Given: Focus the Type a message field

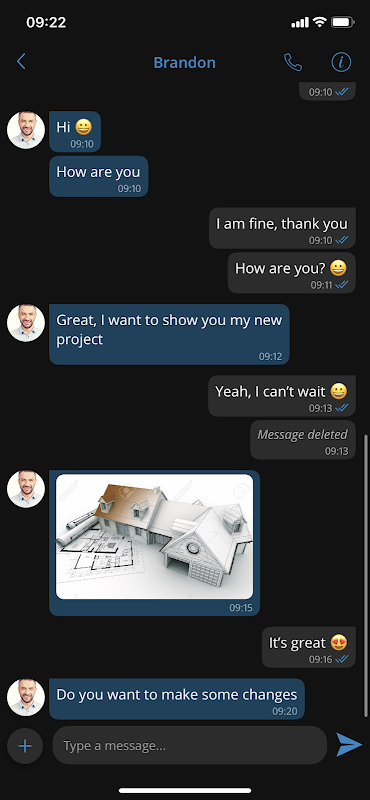Looking at the screenshot, I should (x=189, y=745).
